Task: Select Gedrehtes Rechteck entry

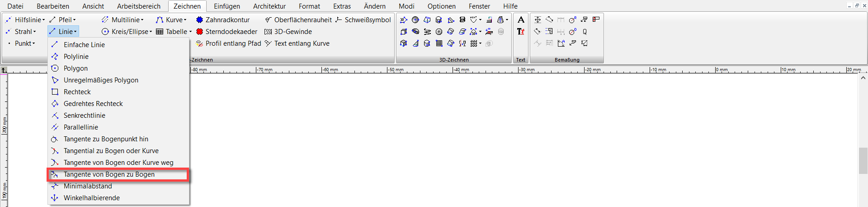Action: 118,103
